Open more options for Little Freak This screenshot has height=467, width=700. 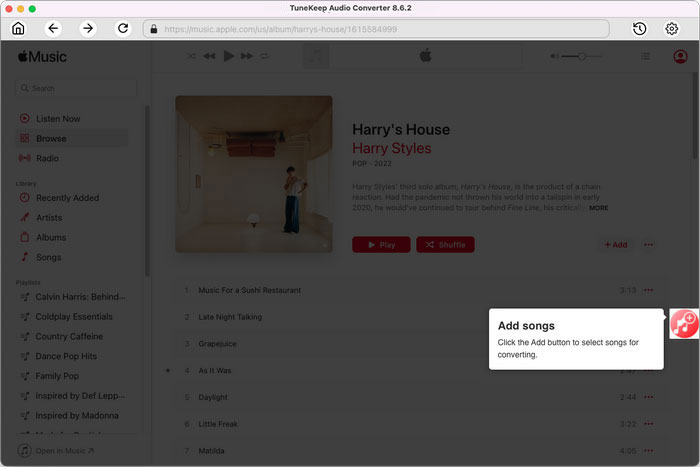(648, 424)
